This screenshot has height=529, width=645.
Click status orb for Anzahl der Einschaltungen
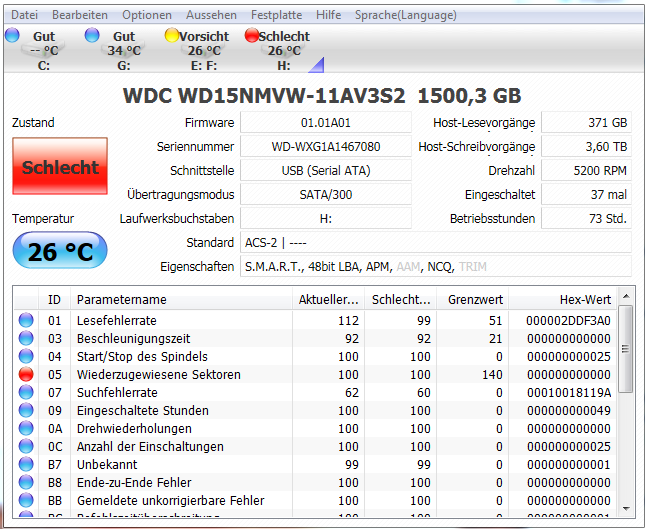point(26,446)
